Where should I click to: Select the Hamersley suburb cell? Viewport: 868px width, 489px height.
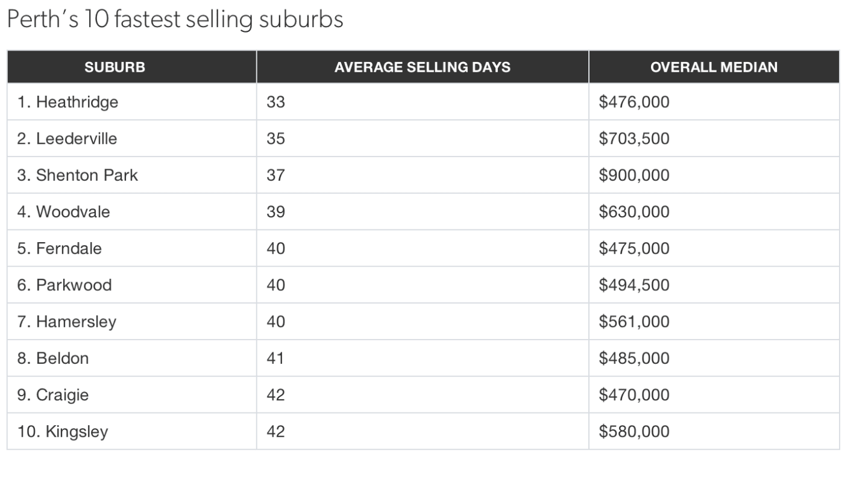pyautogui.click(x=66, y=322)
